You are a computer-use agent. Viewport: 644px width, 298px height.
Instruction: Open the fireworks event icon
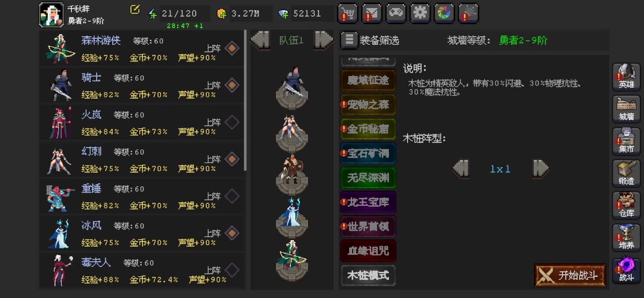468,14
